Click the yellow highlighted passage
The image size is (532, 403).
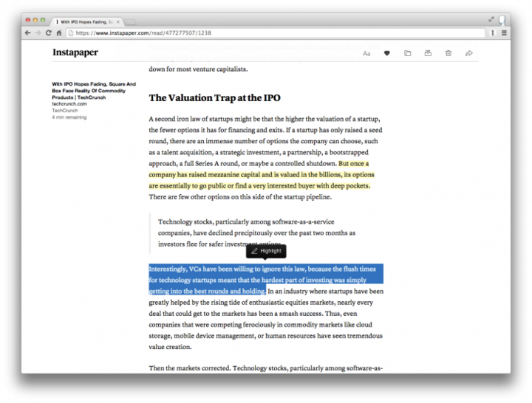tap(262, 175)
